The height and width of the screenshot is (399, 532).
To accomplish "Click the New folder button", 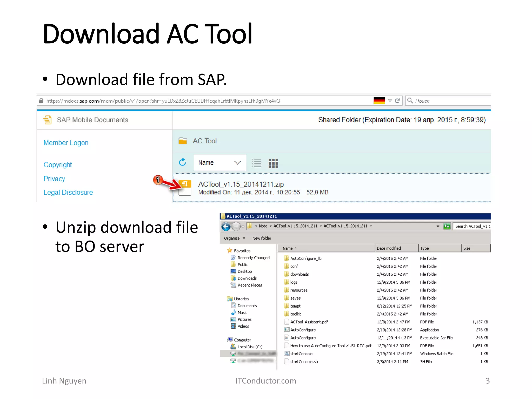I will click(x=262, y=238).
